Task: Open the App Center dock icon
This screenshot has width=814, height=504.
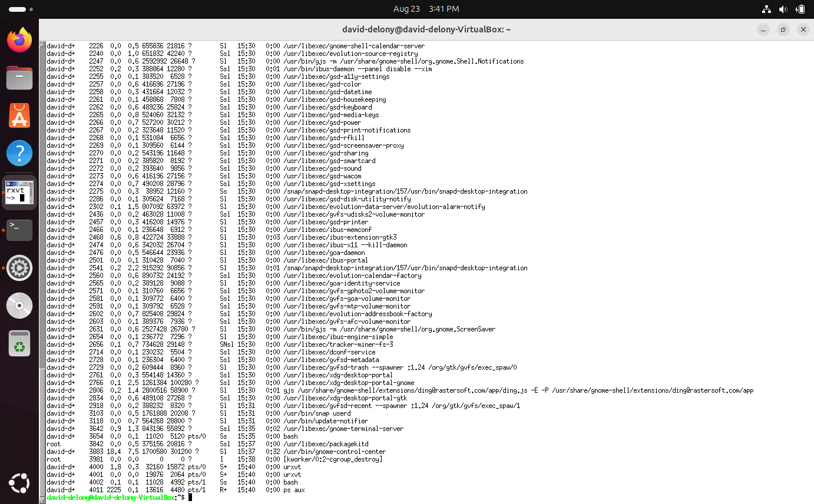Action: coord(19,115)
